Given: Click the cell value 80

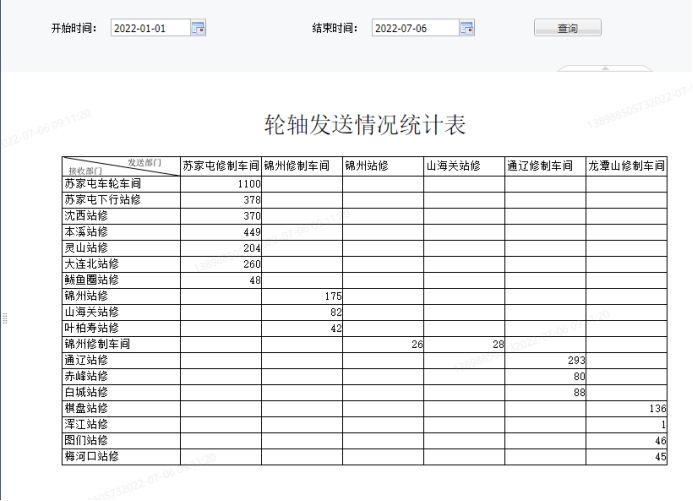Looking at the screenshot, I should click(579, 377).
